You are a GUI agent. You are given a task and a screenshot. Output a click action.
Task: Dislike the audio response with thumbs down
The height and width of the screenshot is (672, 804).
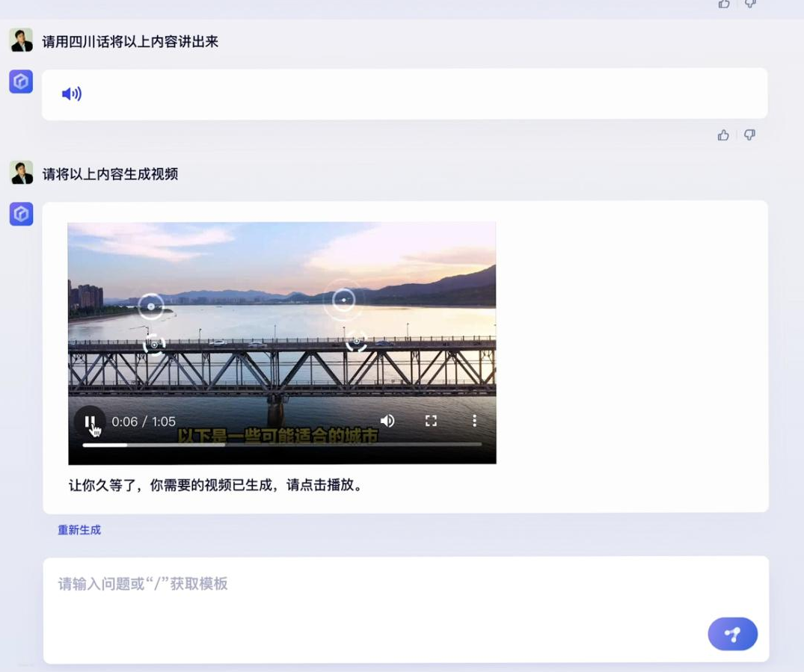tap(749, 135)
